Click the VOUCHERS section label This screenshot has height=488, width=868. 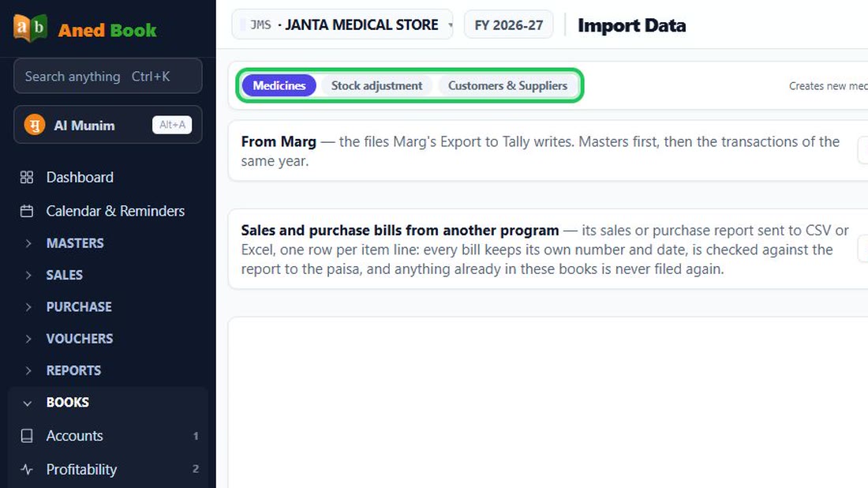click(x=80, y=339)
